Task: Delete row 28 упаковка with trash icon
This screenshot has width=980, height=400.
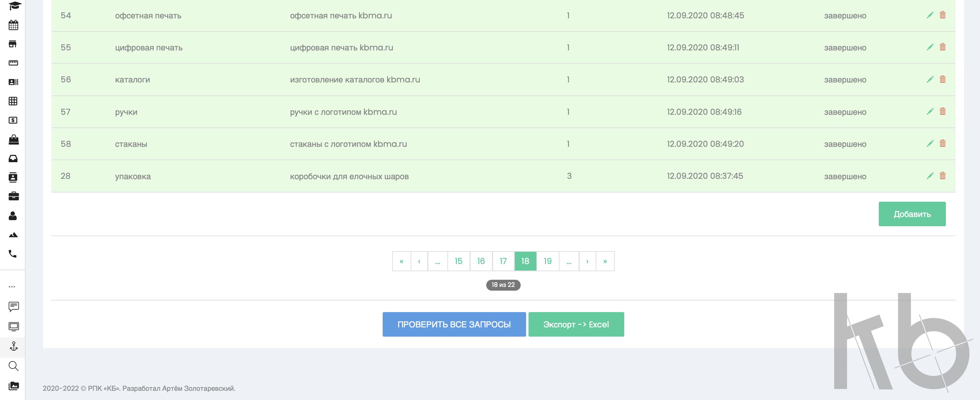Action: pos(942,176)
